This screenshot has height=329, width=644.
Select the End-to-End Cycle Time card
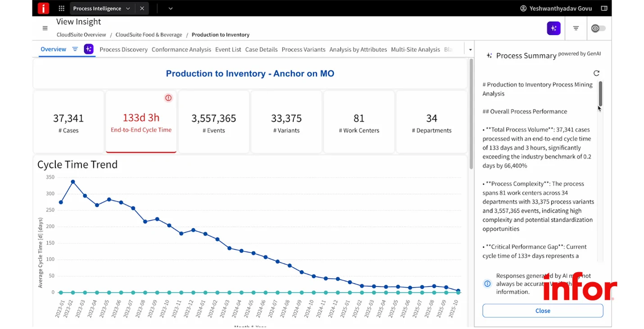(141, 122)
